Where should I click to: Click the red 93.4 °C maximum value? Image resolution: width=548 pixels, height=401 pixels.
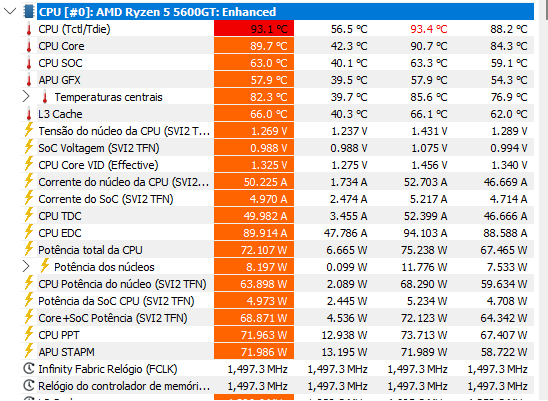429,29
